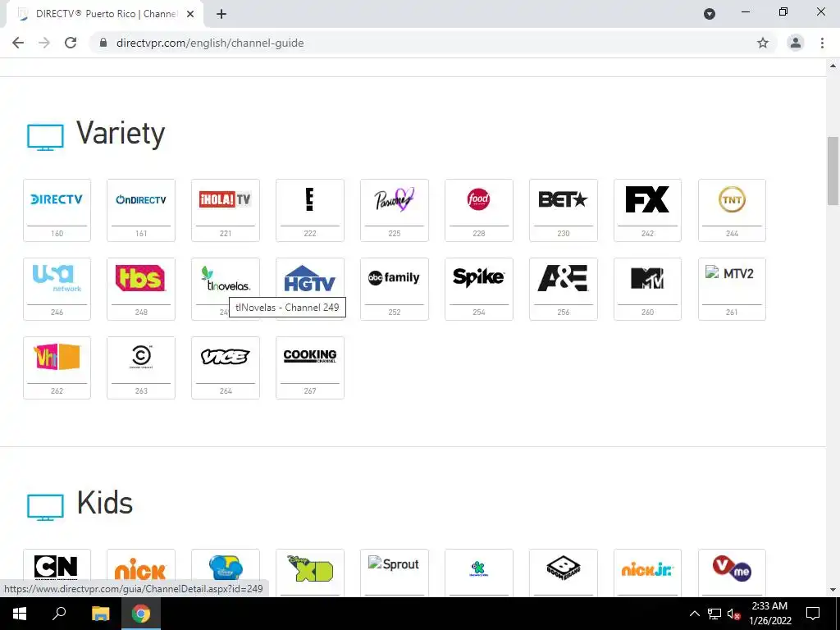Open the Disney Channel kids tile
The width and height of the screenshot is (840, 630).
(x=226, y=572)
